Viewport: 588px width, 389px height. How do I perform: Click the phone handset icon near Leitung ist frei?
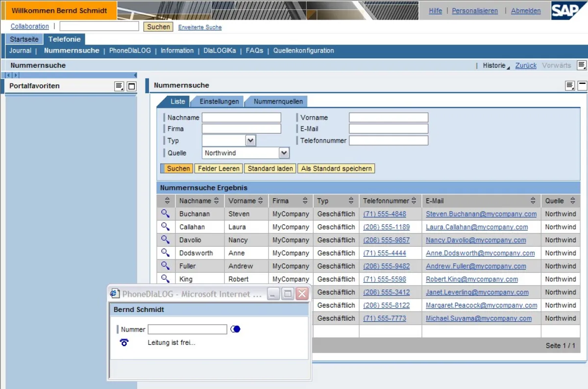[x=124, y=343]
